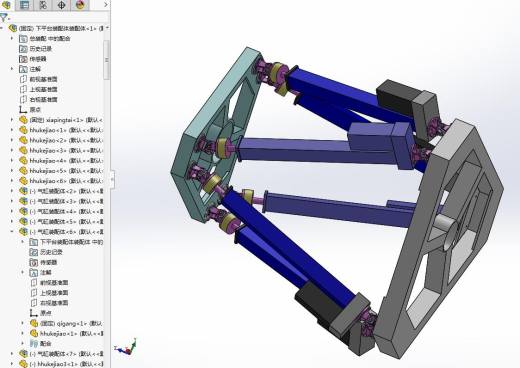Open the ConfigurationManager tab
This screenshot has width=520, height=368.
[x=43, y=5]
